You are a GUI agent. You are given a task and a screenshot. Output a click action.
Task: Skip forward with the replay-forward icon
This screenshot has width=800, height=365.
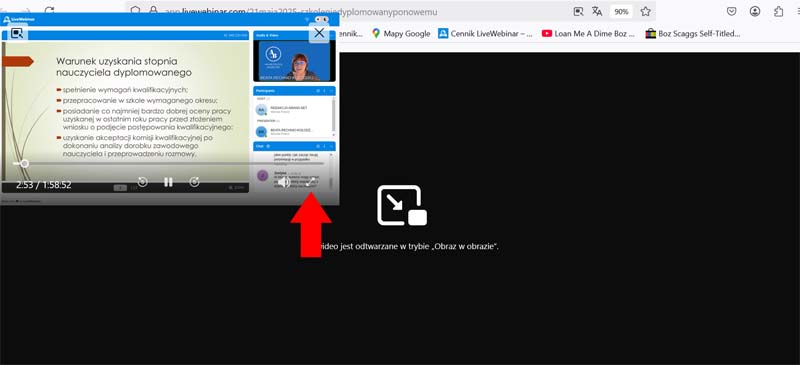[x=194, y=182]
